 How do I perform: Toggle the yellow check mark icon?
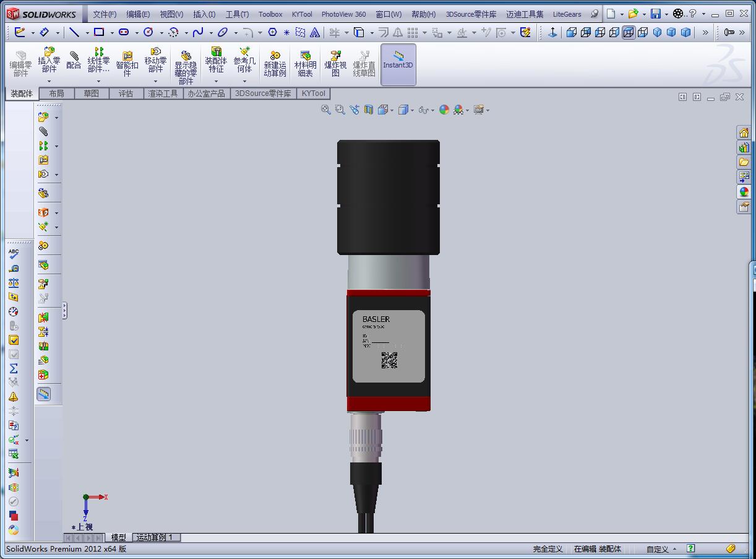click(x=14, y=340)
